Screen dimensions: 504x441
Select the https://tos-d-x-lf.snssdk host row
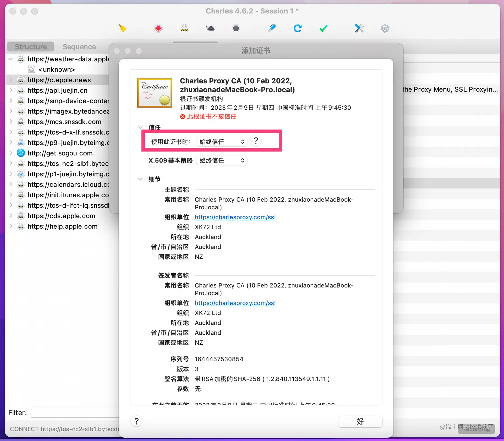57,132
